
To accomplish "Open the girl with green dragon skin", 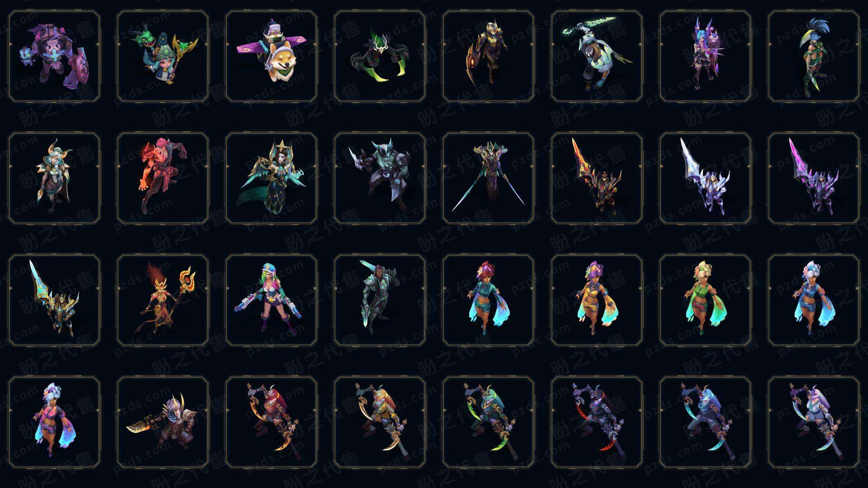I will click(x=163, y=56).
